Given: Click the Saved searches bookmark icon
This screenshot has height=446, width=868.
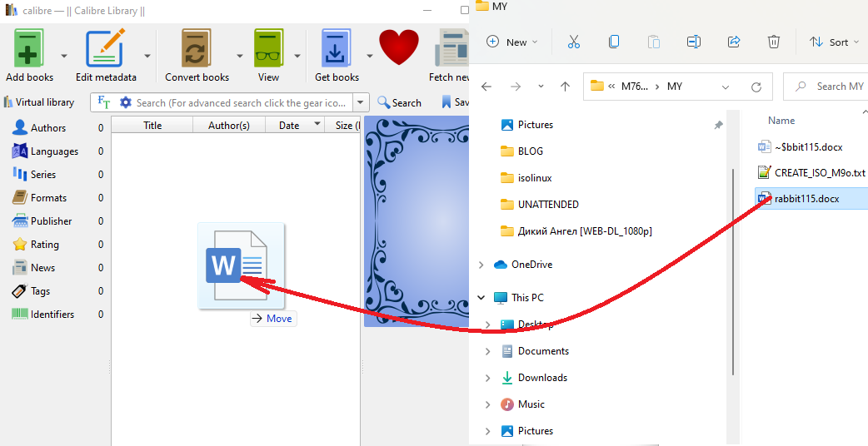Looking at the screenshot, I should (446, 102).
